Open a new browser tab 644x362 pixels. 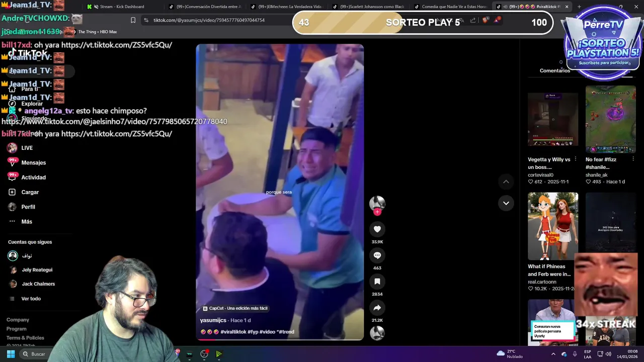(579, 7)
